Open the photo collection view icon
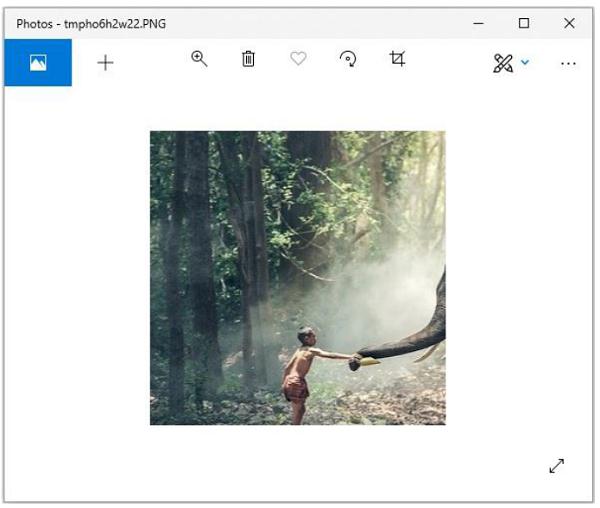Image resolution: width=600 pixels, height=508 pixels. pyautogui.click(x=38, y=62)
